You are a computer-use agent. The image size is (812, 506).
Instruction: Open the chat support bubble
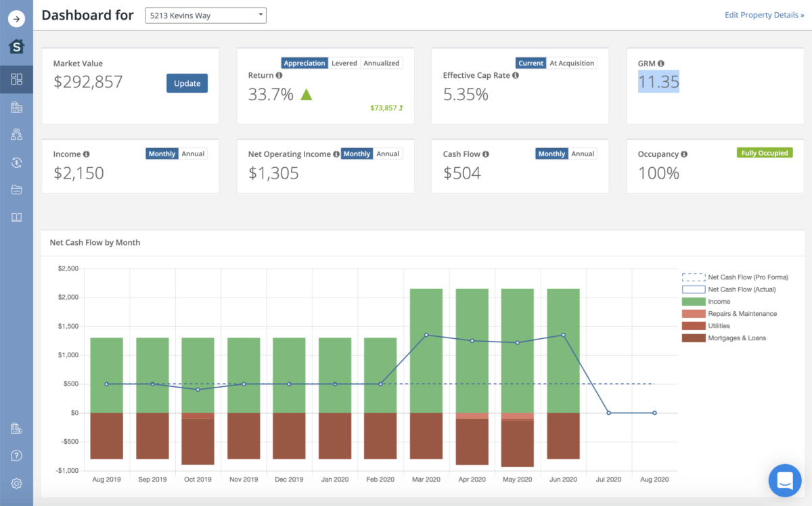[785, 480]
